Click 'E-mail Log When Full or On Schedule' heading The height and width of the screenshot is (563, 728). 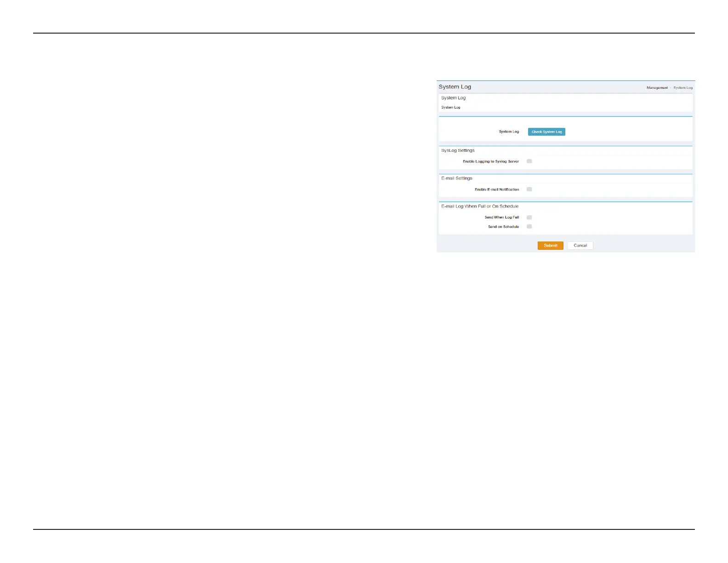pyautogui.click(x=480, y=207)
